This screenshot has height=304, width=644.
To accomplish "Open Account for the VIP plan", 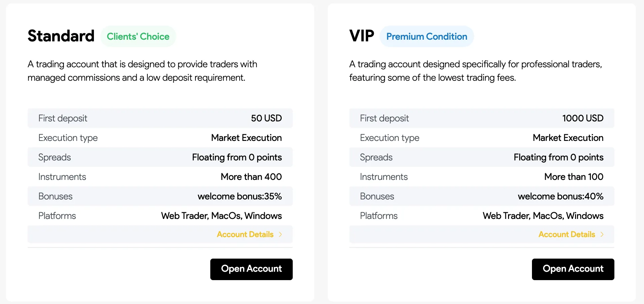I will (x=573, y=269).
